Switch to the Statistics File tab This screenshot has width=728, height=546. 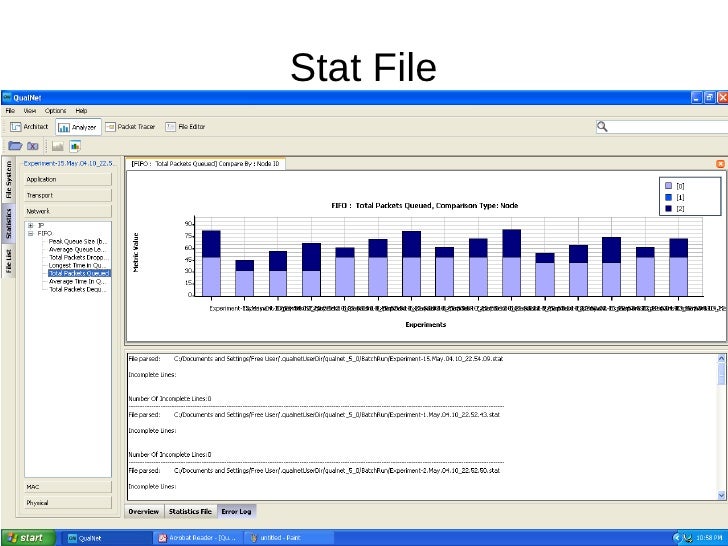(190, 511)
